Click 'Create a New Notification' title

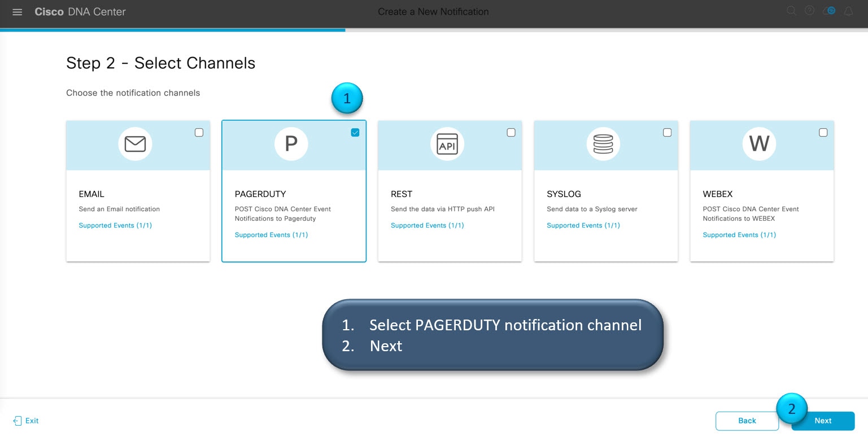click(433, 11)
